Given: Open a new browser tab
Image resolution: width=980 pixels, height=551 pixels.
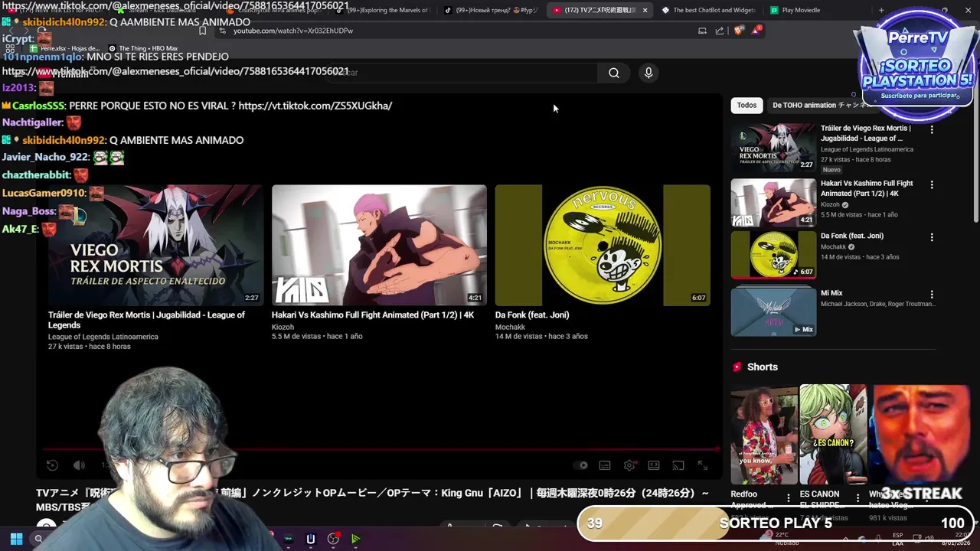Looking at the screenshot, I should [x=881, y=10].
